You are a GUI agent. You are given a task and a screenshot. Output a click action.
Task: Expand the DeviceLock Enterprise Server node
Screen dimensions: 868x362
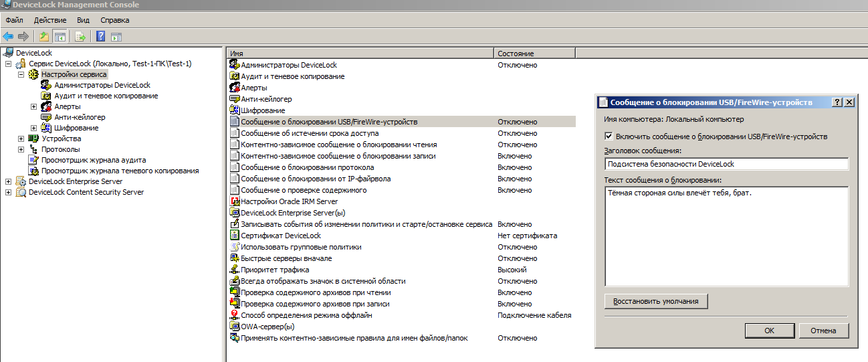click(x=8, y=181)
